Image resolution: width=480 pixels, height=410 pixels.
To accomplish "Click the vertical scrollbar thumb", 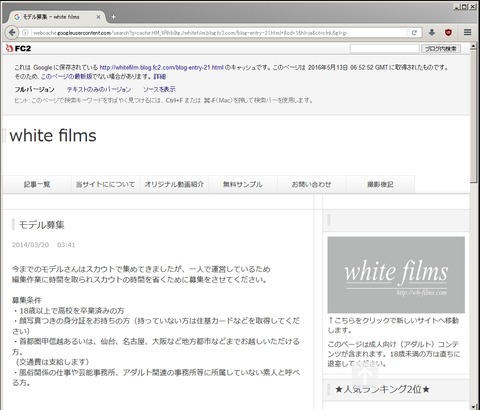I will tap(473, 117).
